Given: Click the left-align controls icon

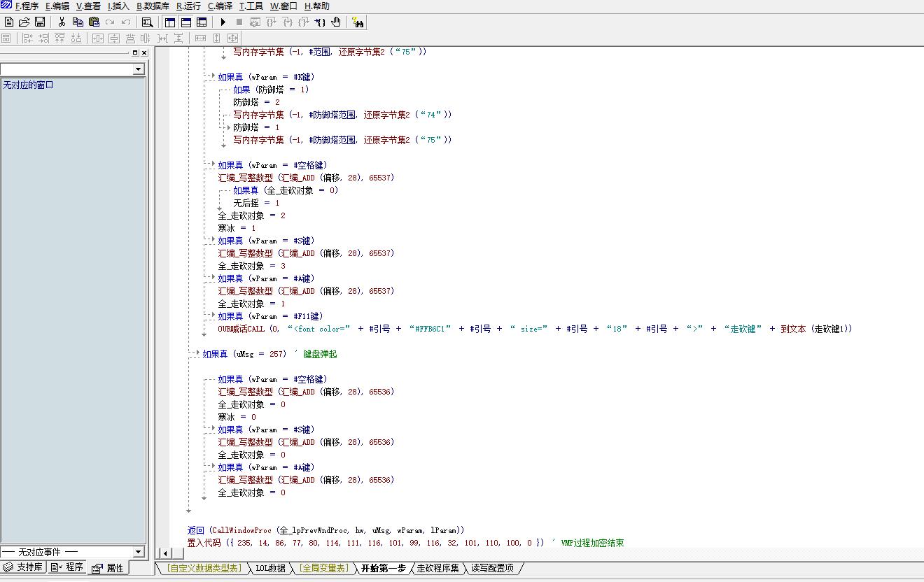Looking at the screenshot, I should click(28, 38).
